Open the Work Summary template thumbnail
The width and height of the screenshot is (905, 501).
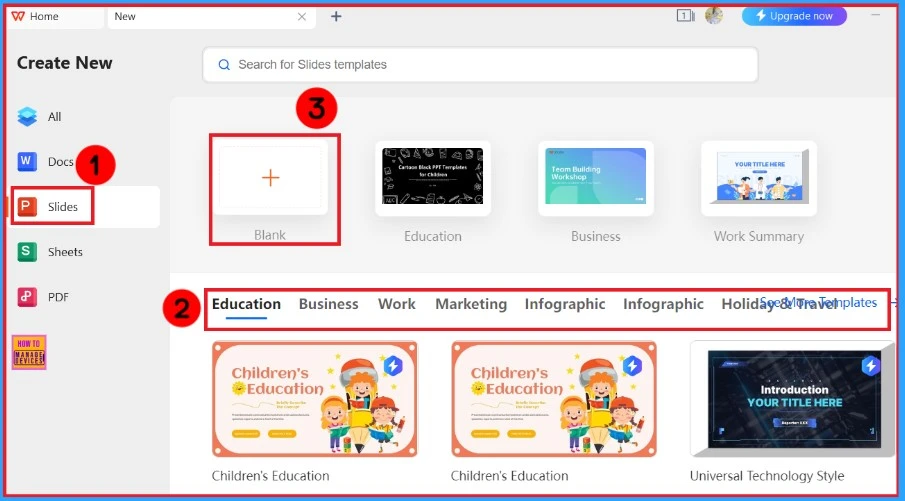point(759,177)
